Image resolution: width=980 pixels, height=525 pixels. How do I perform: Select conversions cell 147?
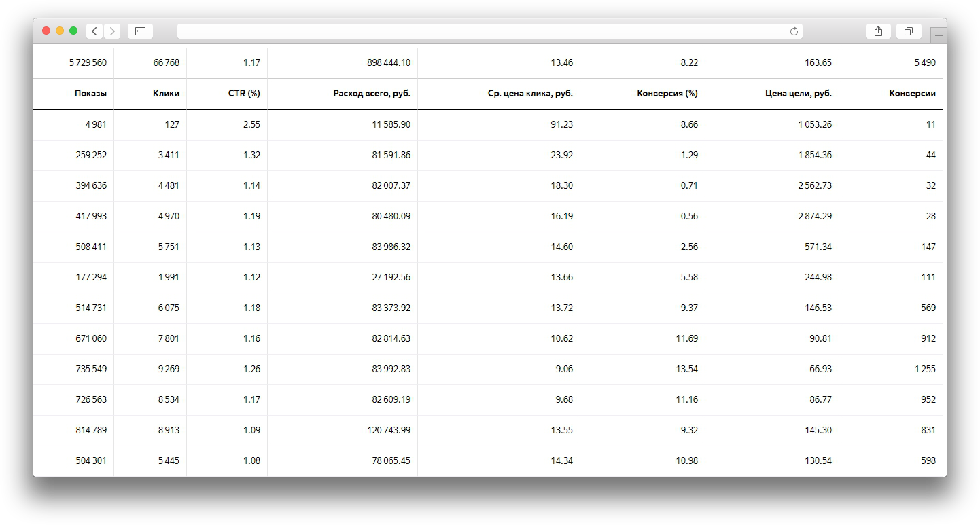click(928, 247)
